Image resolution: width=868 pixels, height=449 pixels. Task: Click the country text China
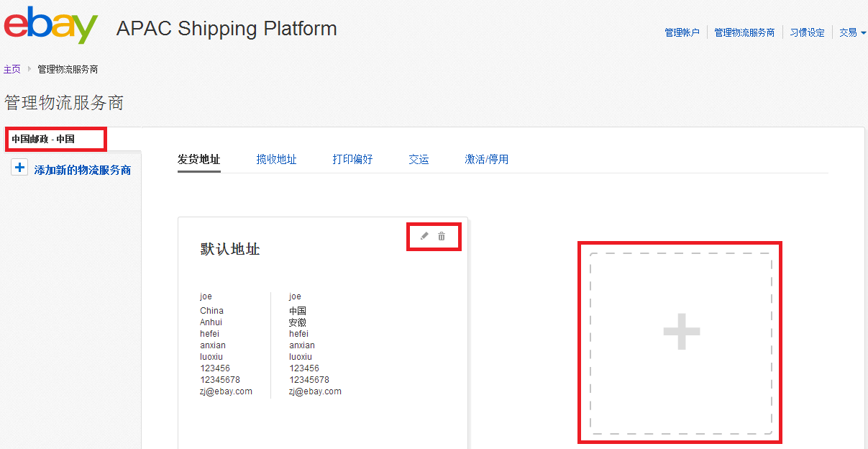click(211, 311)
